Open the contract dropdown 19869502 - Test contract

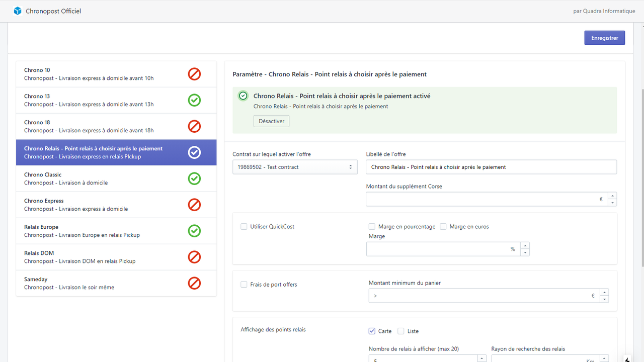coord(295,167)
